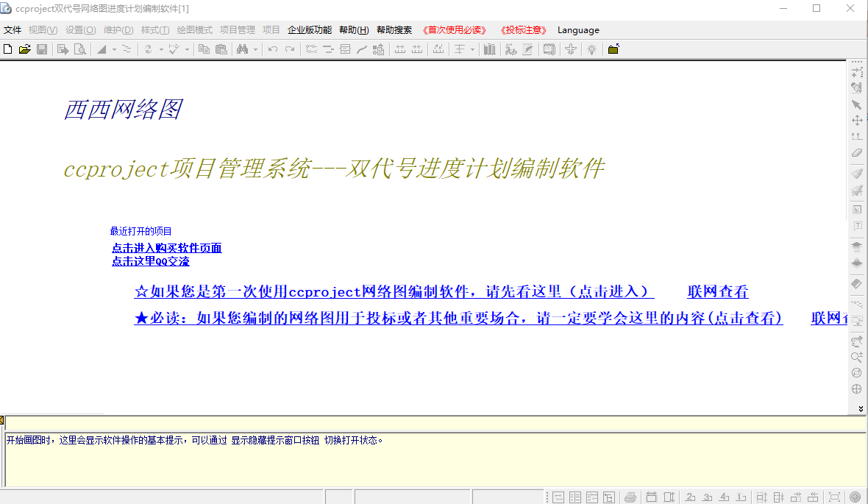Image resolution: width=868 pixels, height=504 pixels.
Task: Click the airplane icon in the toolbar
Action: 571,49
